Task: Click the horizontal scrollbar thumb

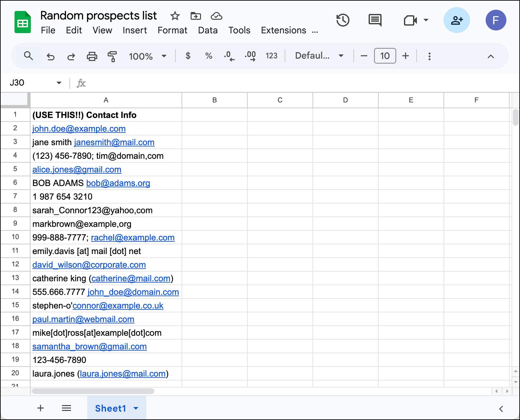Action: (x=93, y=391)
